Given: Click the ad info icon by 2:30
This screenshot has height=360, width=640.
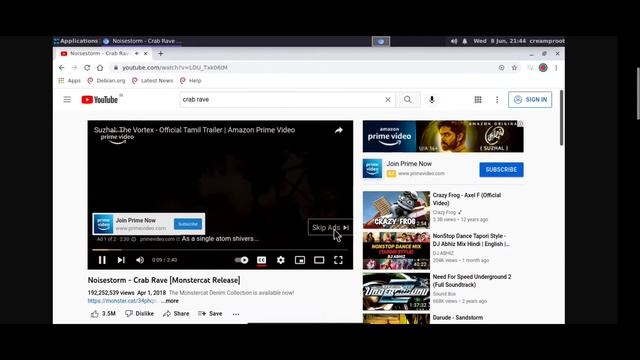Looking at the screenshot, I should click(x=133, y=239).
